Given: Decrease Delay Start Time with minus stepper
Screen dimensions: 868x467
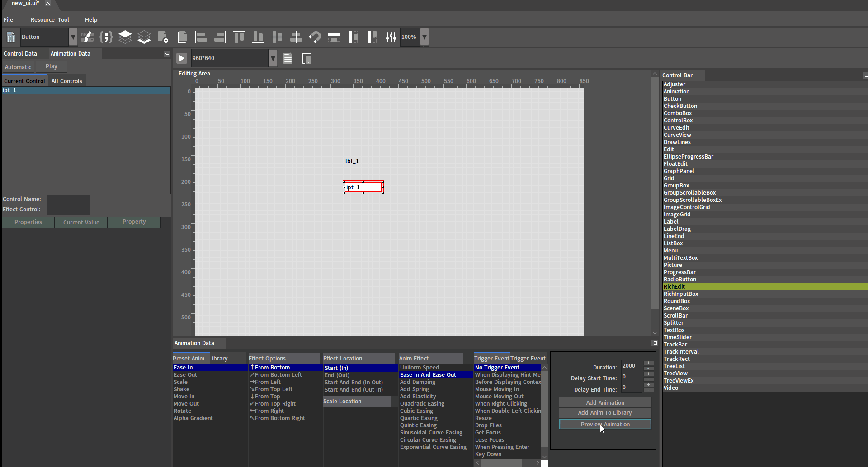Looking at the screenshot, I should tap(648, 379).
